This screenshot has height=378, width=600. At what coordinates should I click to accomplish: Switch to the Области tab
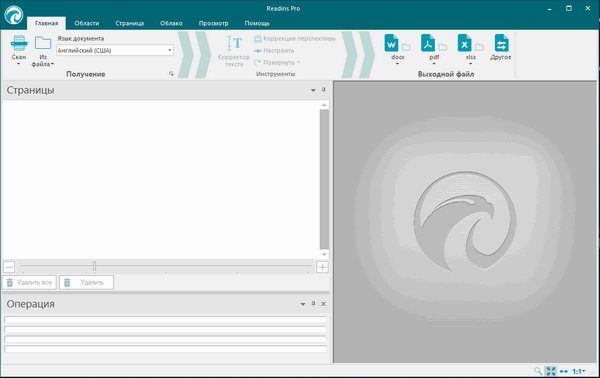click(x=87, y=23)
